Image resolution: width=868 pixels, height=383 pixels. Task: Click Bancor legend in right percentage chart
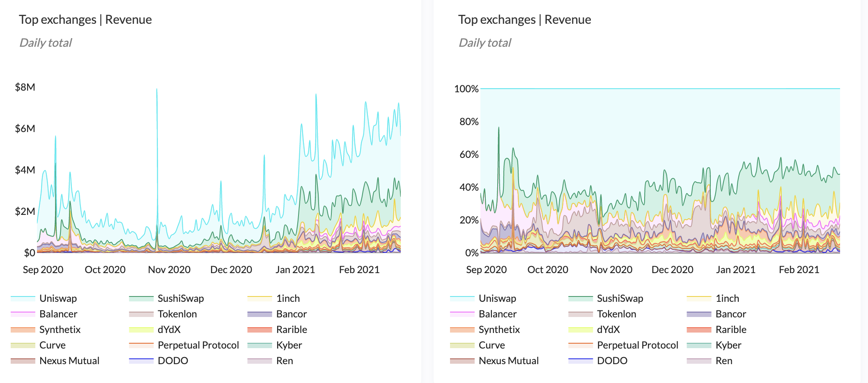click(716, 314)
